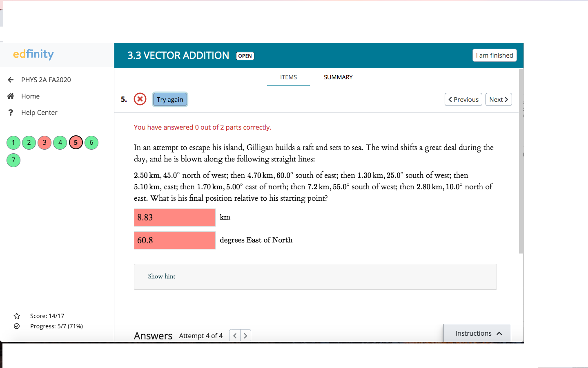Select problem circle 7 in the sidebar
The width and height of the screenshot is (588, 368).
(x=13, y=160)
